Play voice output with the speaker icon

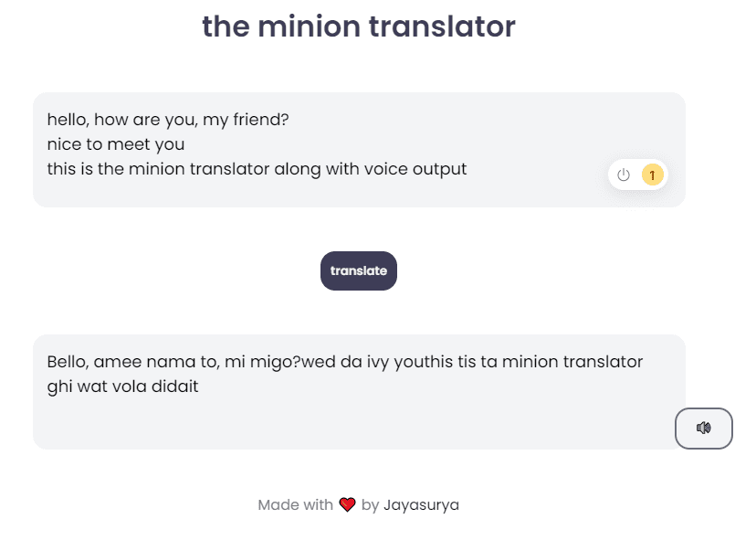coord(703,428)
